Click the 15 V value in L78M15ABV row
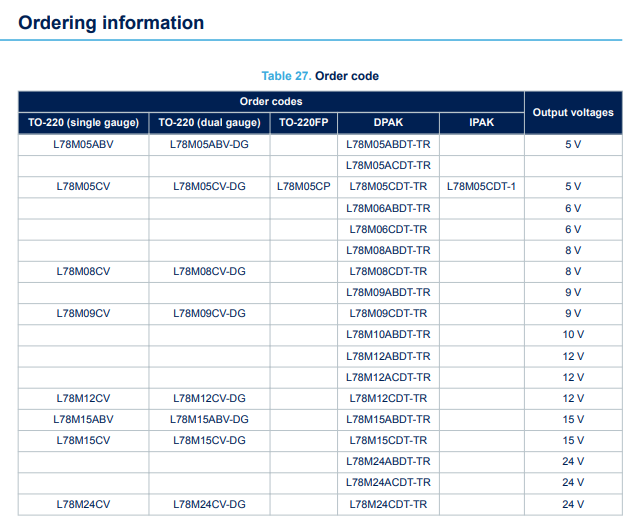Viewport: 630px width, 525px height. pyautogui.click(x=573, y=419)
